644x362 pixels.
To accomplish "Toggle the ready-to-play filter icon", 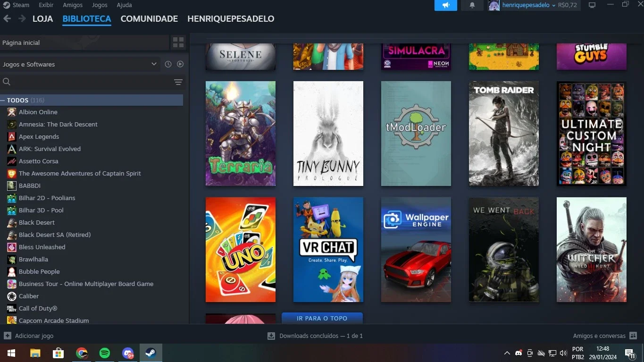I will tap(180, 64).
